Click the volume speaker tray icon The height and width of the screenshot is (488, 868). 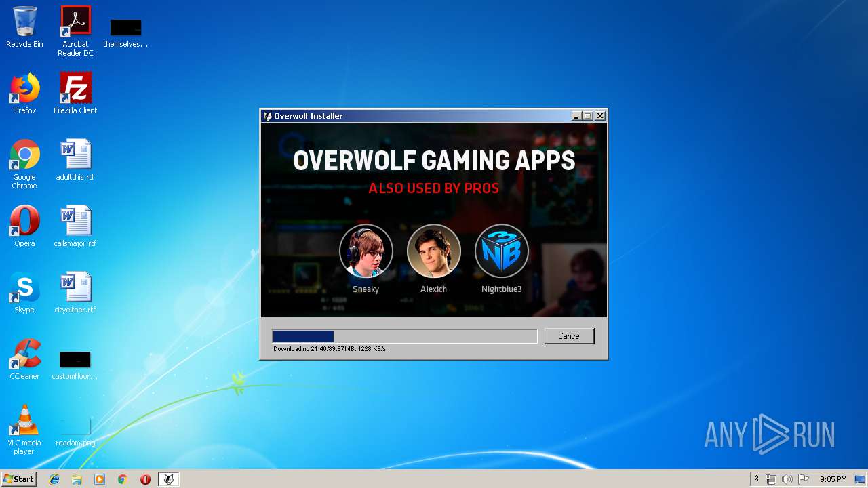[787, 479]
